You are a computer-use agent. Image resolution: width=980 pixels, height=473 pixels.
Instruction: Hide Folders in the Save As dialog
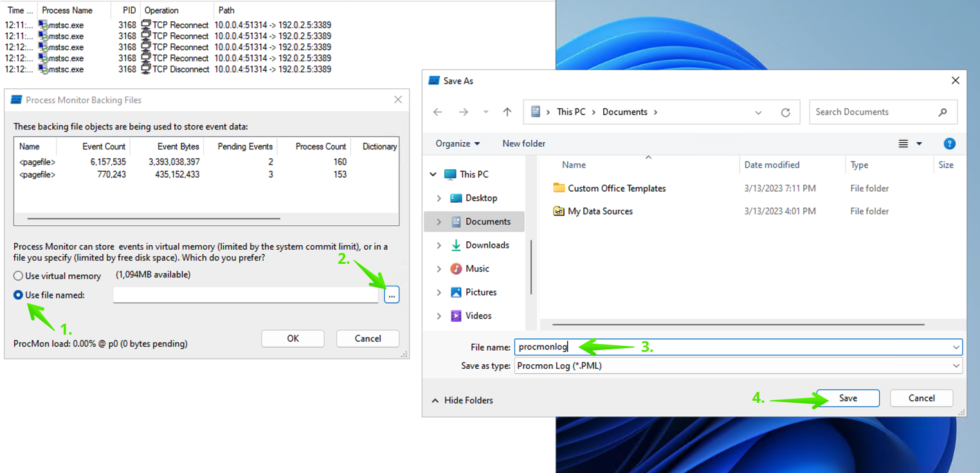pyautogui.click(x=462, y=400)
